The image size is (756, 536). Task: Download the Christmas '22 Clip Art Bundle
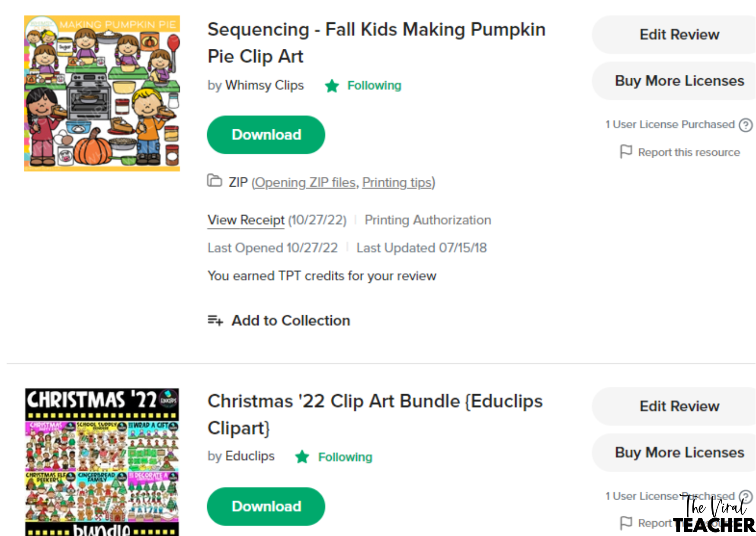pos(266,507)
